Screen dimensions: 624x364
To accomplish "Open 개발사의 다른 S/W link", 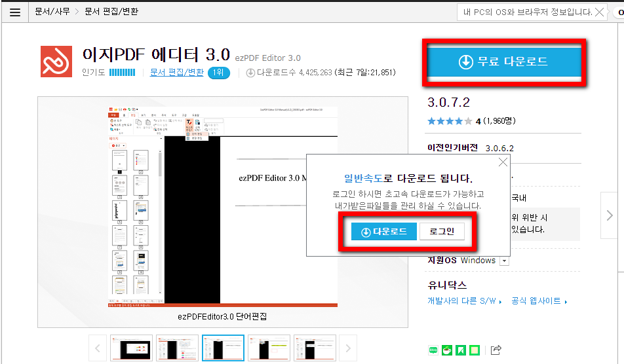I will [465, 301].
